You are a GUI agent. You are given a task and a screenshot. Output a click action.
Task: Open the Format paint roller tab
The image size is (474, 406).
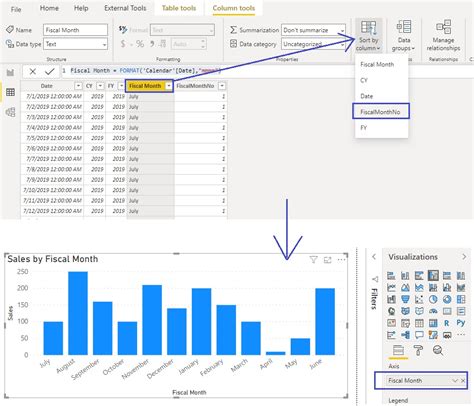click(418, 350)
